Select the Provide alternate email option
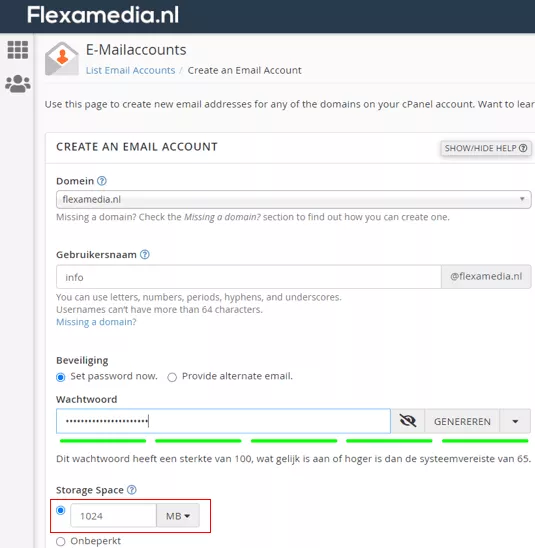Screen dimensions: 535x548 click(172, 377)
